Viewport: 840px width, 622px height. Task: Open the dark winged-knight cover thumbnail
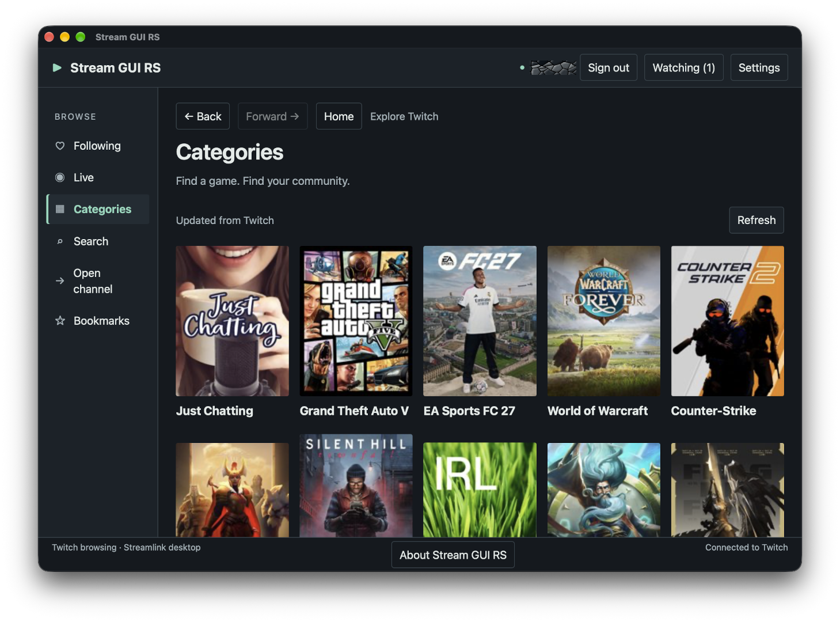point(728,490)
